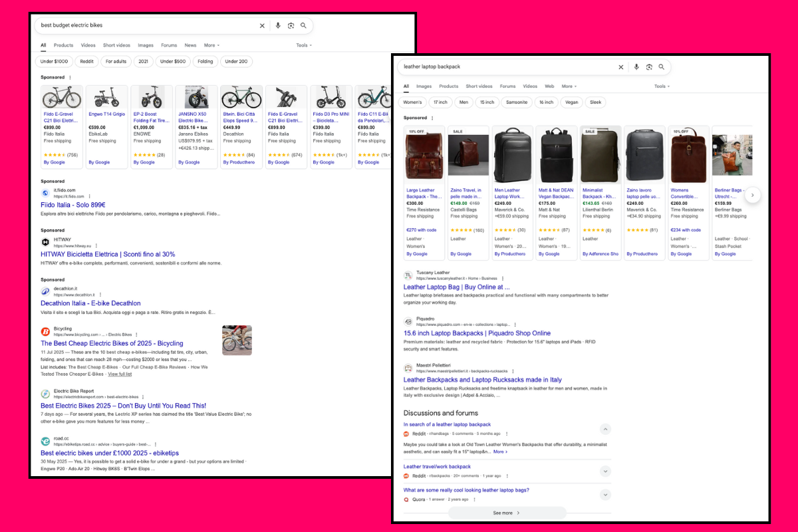This screenshot has width=798, height=532.
Task: Expand 'cool looking leather laptop bags' Quora question
Action: 605,495
